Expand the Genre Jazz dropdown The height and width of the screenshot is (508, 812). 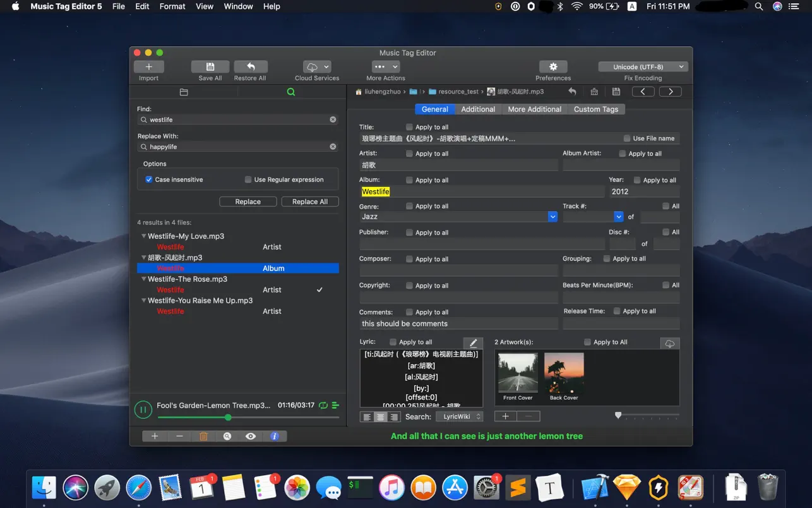tap(552, 217)
